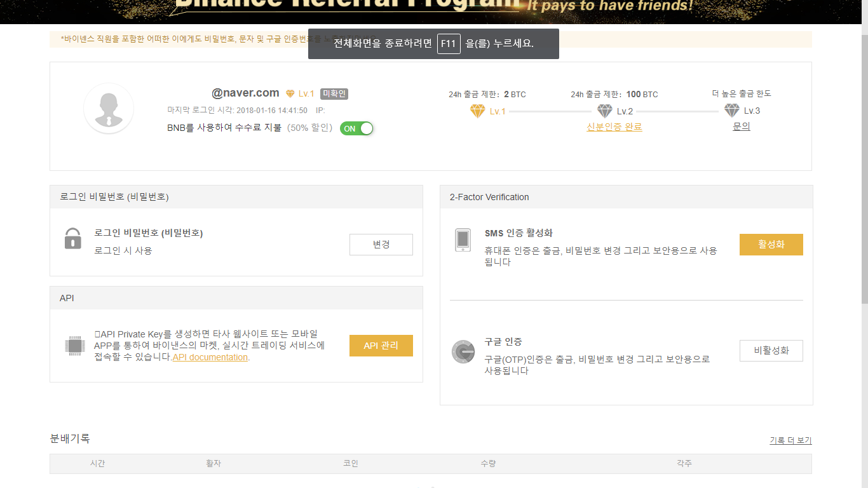The image size is (868, 488).
Task: Click the last login time 2018-01-16 14:41:50
Action: click(272, 111)
